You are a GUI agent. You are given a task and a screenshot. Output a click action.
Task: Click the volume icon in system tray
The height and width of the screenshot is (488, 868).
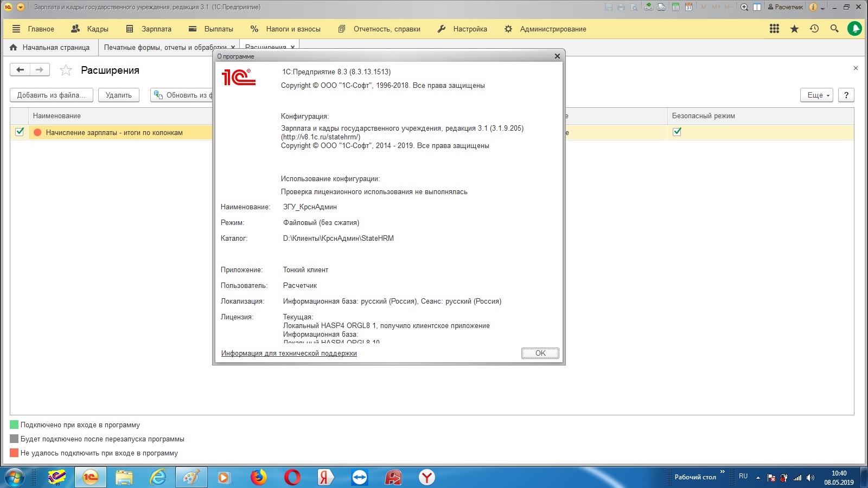pos(810,478)
